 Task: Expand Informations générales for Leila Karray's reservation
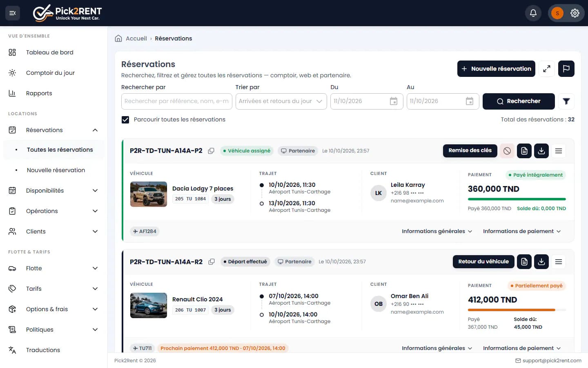[x=437, y=231]
